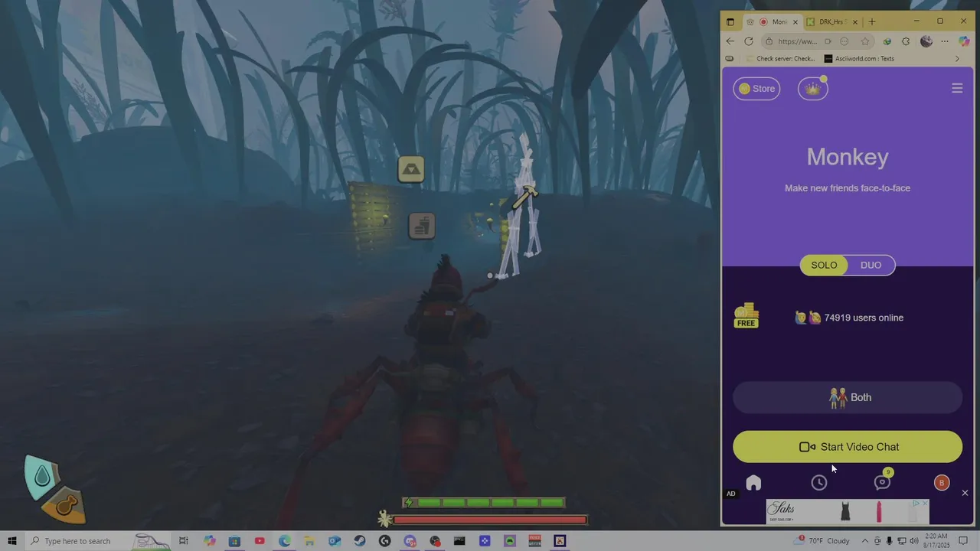Open browser extensions puzzle icon
This screenshot has height=551, width=980.
[x=906, y=41]
